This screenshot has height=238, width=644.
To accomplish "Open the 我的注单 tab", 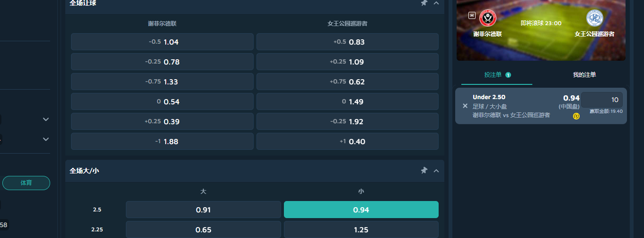I will (x=584, y=75).
